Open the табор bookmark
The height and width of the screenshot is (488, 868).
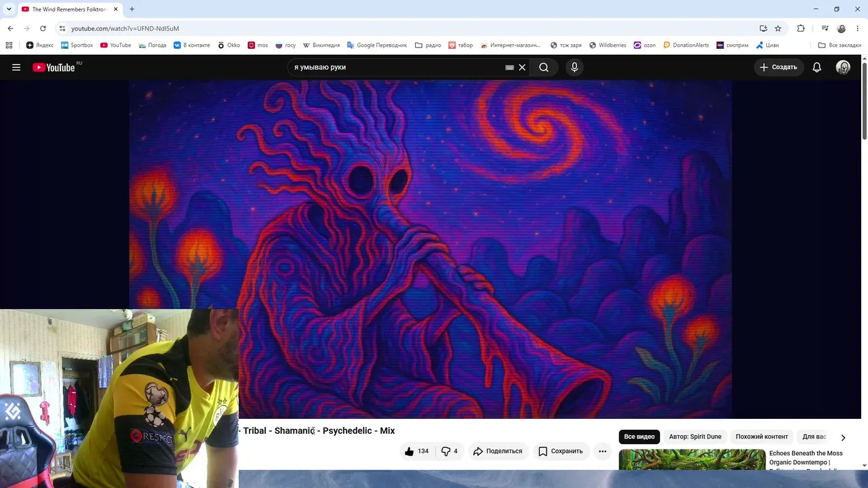tap(460, 45)
